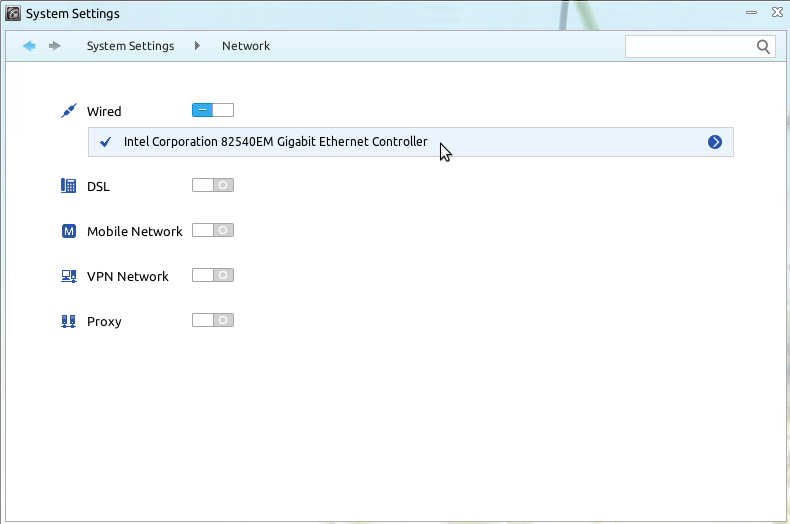Select the Network breadcrumb item
Screen dimensions: 790x524
[x=246, y=46]
